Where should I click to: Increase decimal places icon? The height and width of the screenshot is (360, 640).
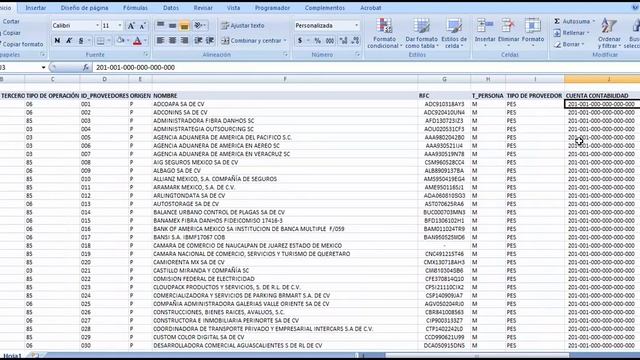click(x=343, y=40)
